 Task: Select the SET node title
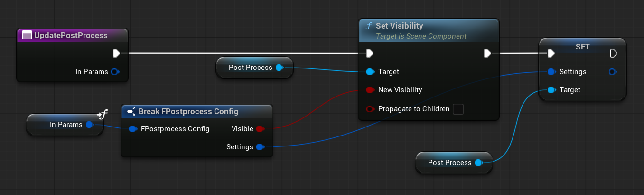point(582,47)
